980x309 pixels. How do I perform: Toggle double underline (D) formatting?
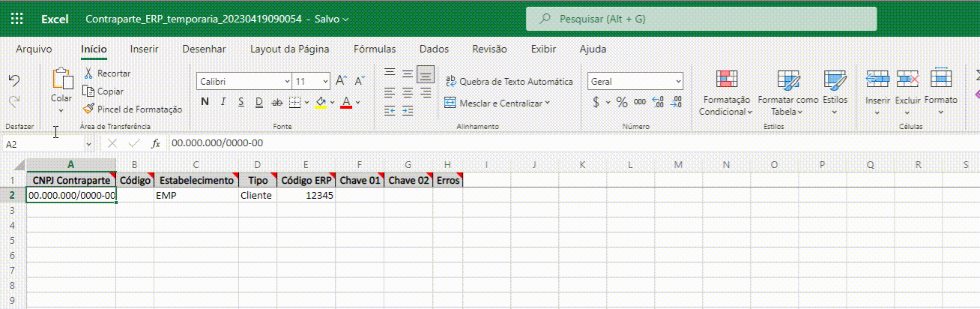point(259,102)
